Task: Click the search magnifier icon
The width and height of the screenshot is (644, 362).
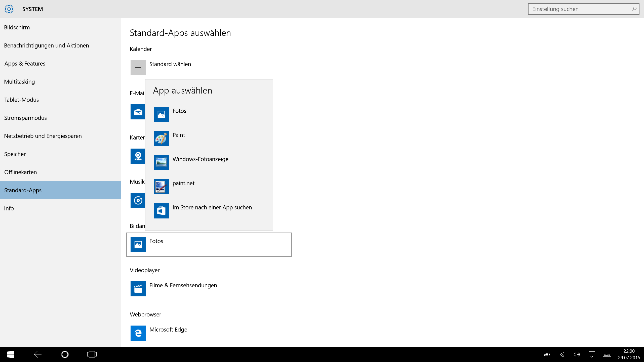Action: tap(634, 9)
